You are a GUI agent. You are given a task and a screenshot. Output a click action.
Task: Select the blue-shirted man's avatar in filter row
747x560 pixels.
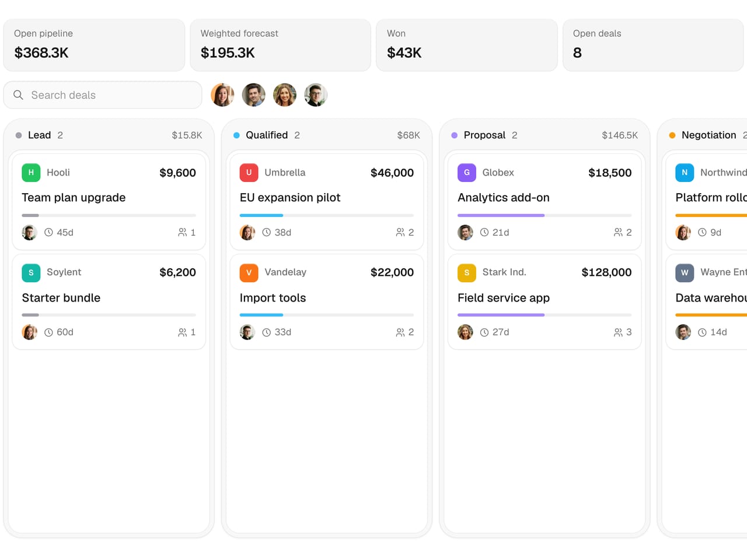click(254, 95)
